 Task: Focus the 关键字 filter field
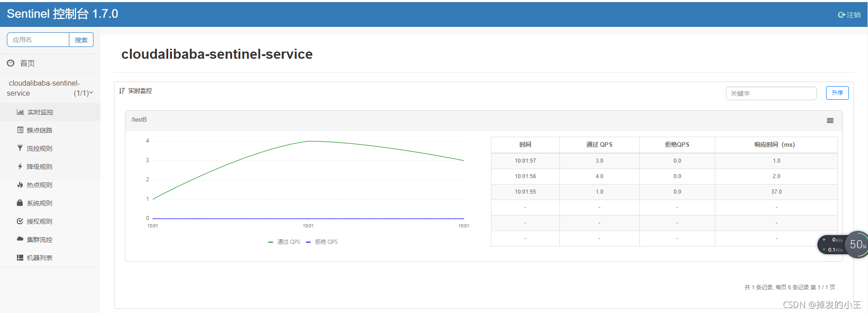coord(771,93)
